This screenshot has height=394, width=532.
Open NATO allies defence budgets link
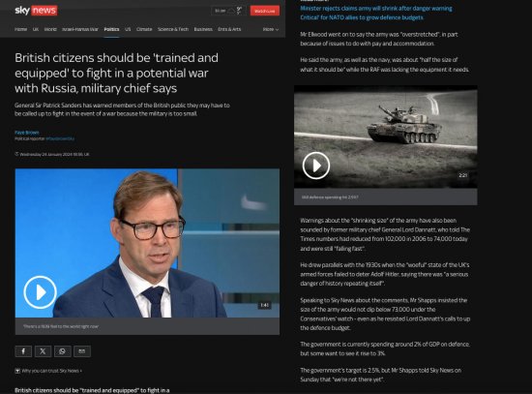click(362, 17)
